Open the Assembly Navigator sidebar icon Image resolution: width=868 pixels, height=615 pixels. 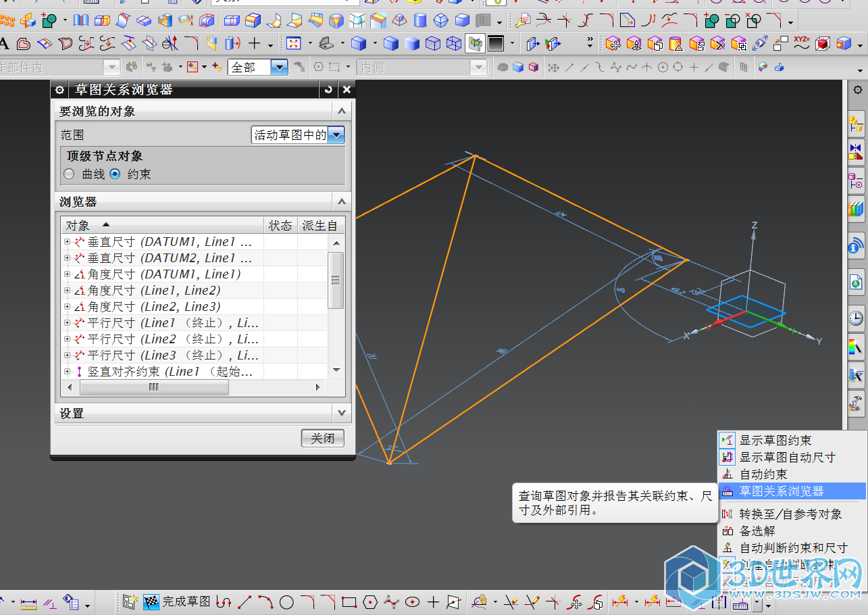point(857,122)
